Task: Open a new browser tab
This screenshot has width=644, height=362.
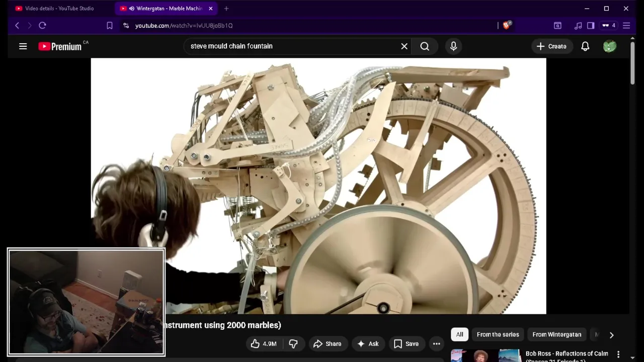Action: pyautogui.click(x=226, y=9)
